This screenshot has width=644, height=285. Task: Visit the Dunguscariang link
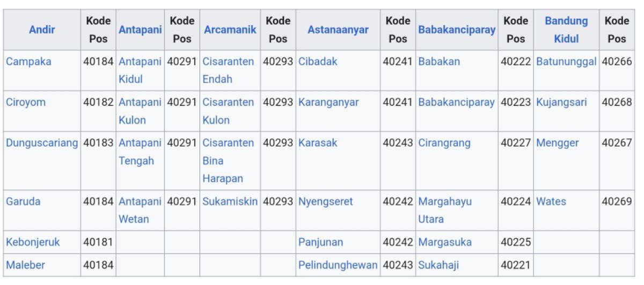(x=42, y=143)
